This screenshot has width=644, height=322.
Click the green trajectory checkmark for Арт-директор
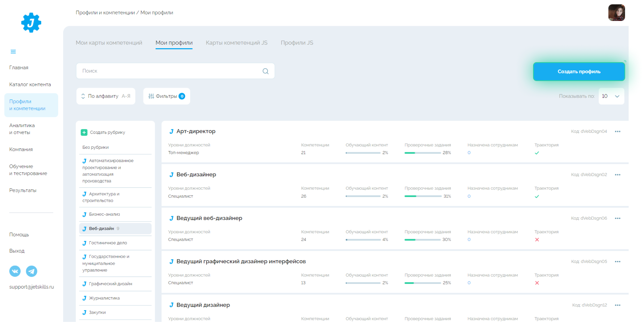[537, 153]
